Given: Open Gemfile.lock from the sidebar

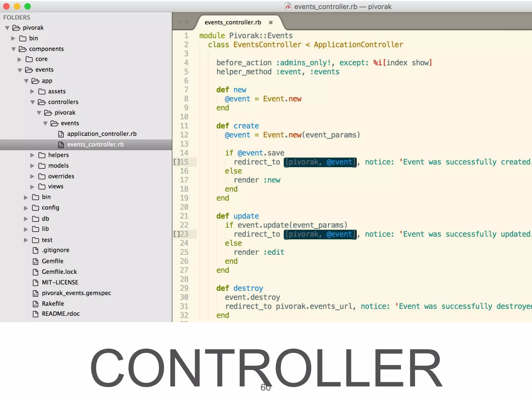Looking at the screenshot, I should (x=59, y=272).
